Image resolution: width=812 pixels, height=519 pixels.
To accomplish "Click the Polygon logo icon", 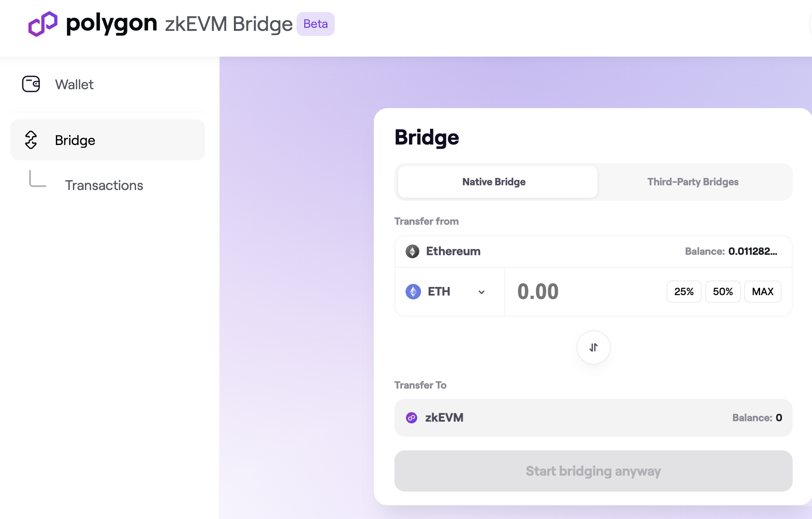I will point(42,24).
